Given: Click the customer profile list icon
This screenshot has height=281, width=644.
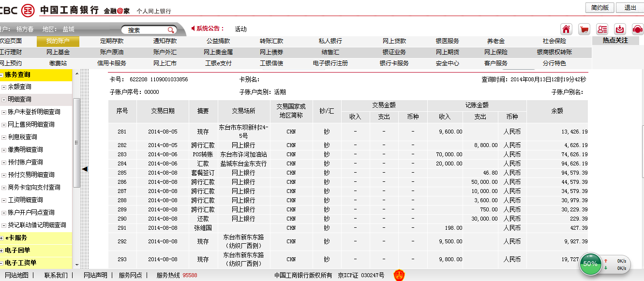Looking at the screenshot, I should (x=602, y=29).
